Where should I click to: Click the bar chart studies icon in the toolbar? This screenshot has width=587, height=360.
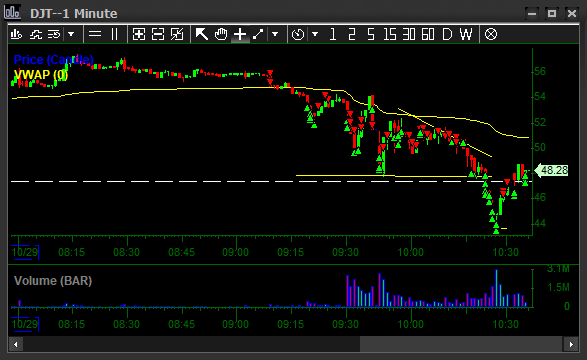(x=16, y=34)
